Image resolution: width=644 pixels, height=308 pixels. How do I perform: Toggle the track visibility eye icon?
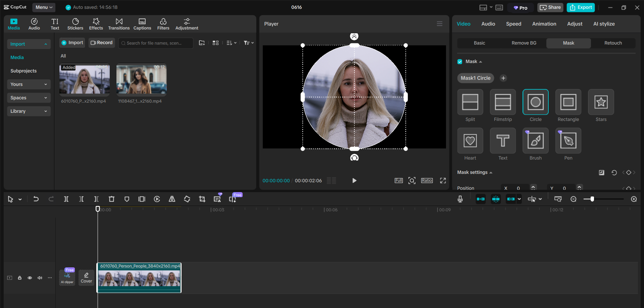tap(30, 278)
